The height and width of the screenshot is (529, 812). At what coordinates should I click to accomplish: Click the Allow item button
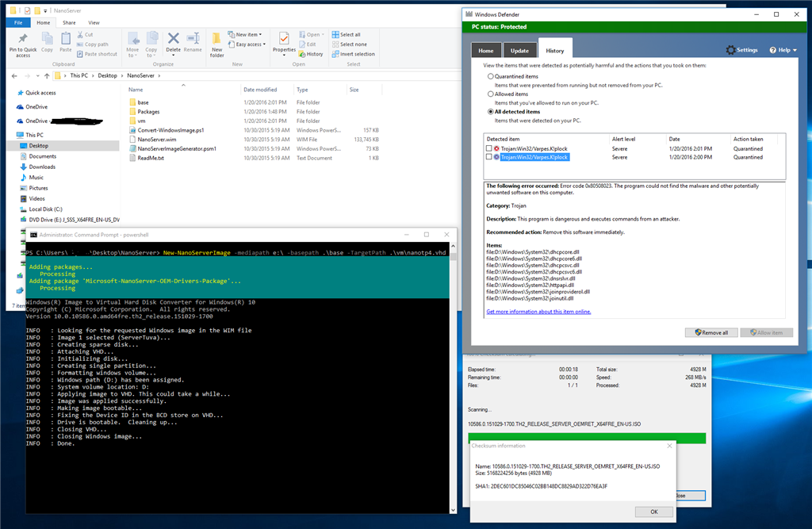click(767, 332)
